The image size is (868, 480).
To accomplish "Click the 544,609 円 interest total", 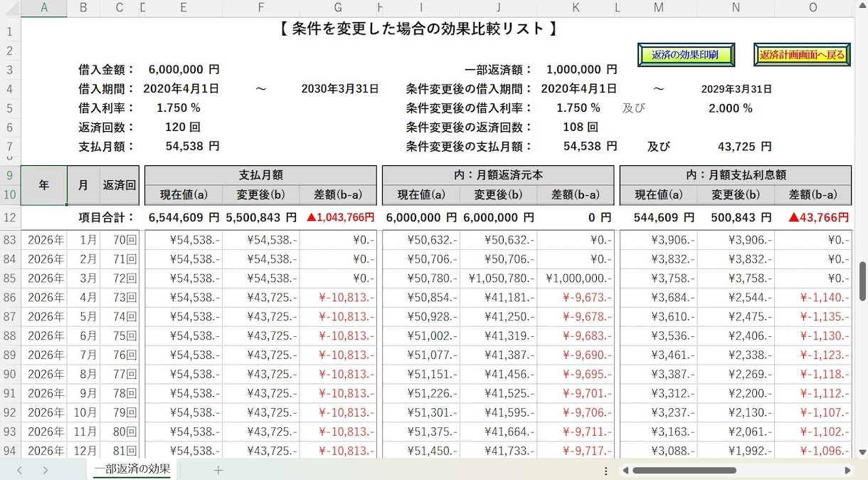I will (659, 217).
